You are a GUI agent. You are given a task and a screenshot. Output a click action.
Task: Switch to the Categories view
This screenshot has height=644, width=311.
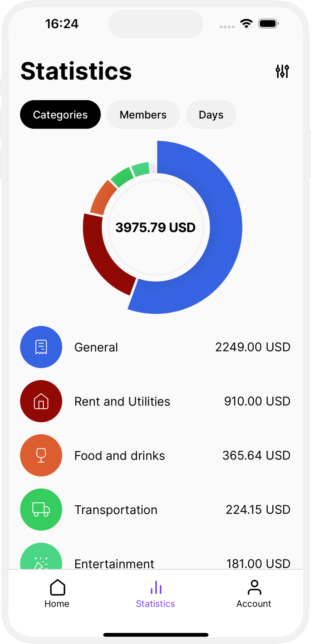(x=60, y=115)
